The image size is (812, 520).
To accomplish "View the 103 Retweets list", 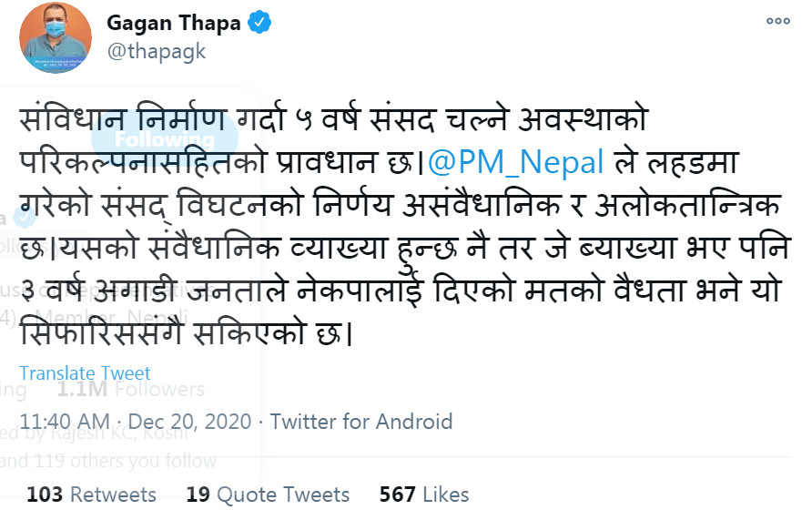I will (91, 495).
